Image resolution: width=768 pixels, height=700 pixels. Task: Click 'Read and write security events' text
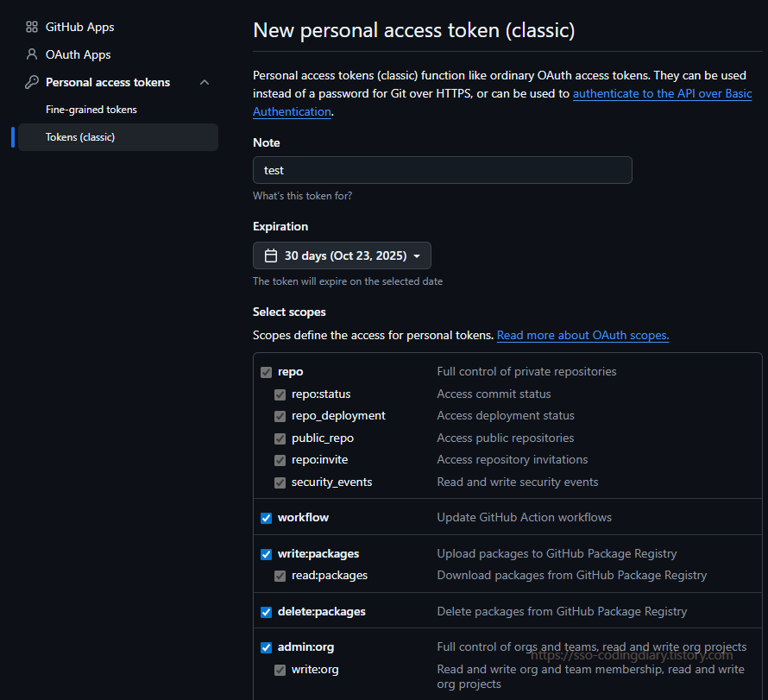coord(517,482)
